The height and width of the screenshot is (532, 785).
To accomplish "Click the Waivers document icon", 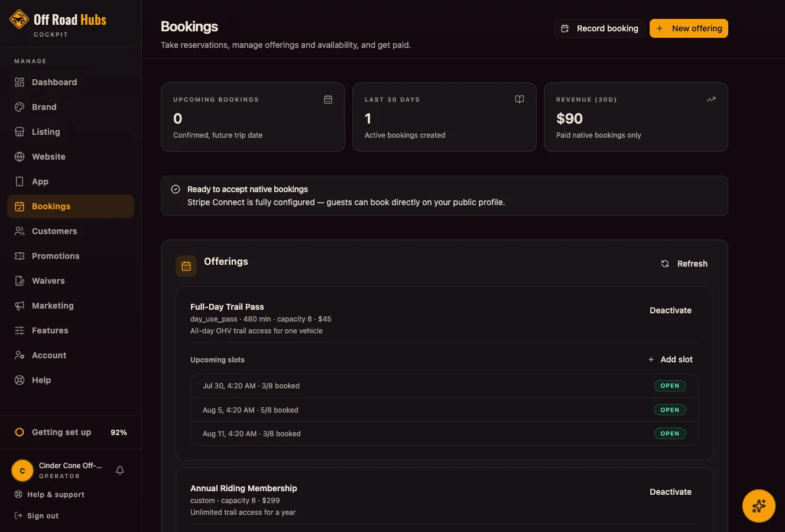I will (x=20, y=281).
